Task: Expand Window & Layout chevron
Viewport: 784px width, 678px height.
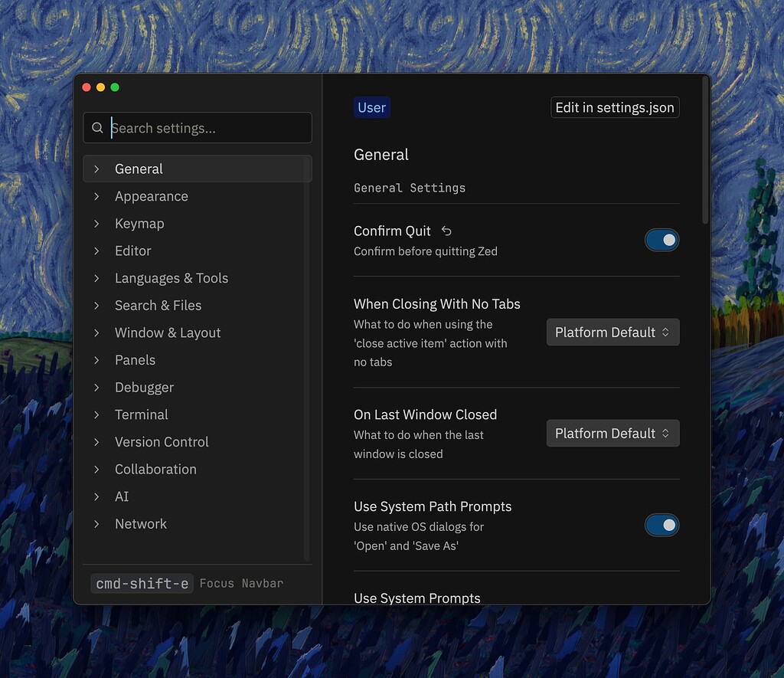Action: coord(96,332)
